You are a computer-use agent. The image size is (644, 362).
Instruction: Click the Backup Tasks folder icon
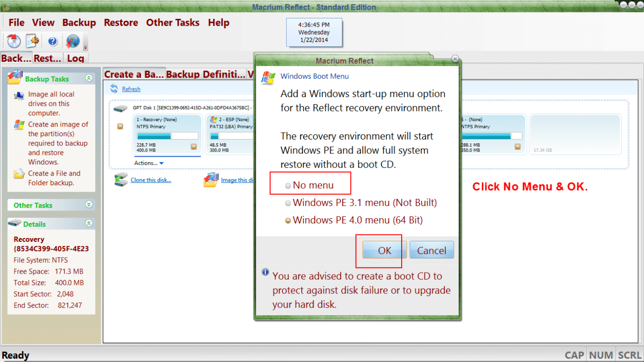(15, 77)
